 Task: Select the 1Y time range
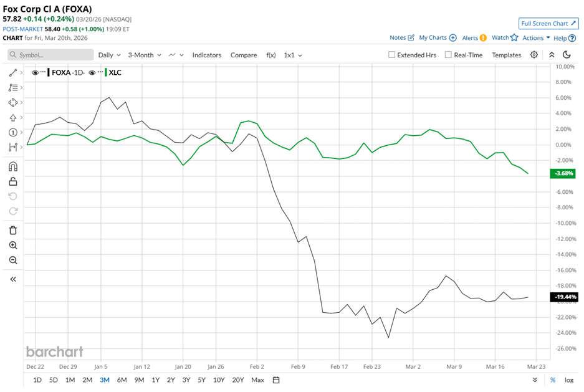(156, 380)
